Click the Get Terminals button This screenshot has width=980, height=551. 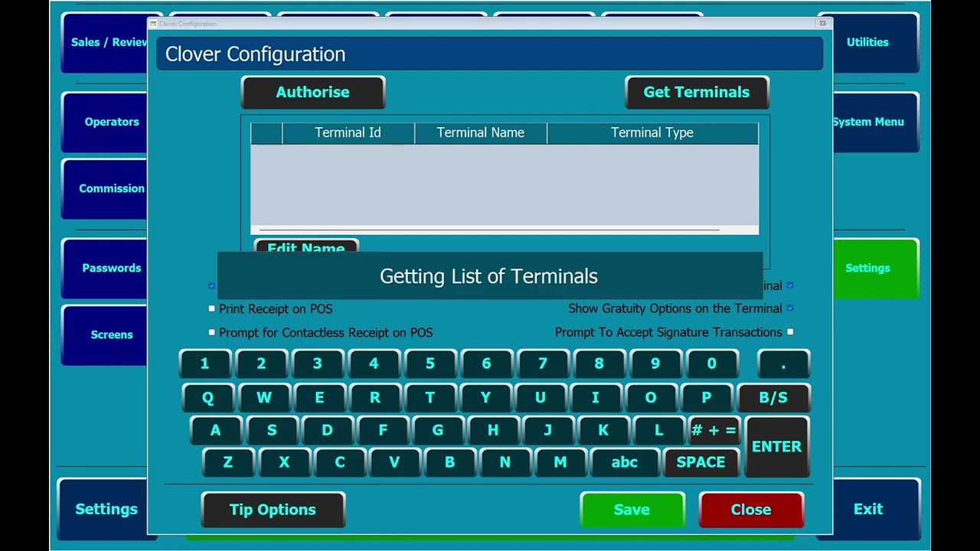pos(697,93)
